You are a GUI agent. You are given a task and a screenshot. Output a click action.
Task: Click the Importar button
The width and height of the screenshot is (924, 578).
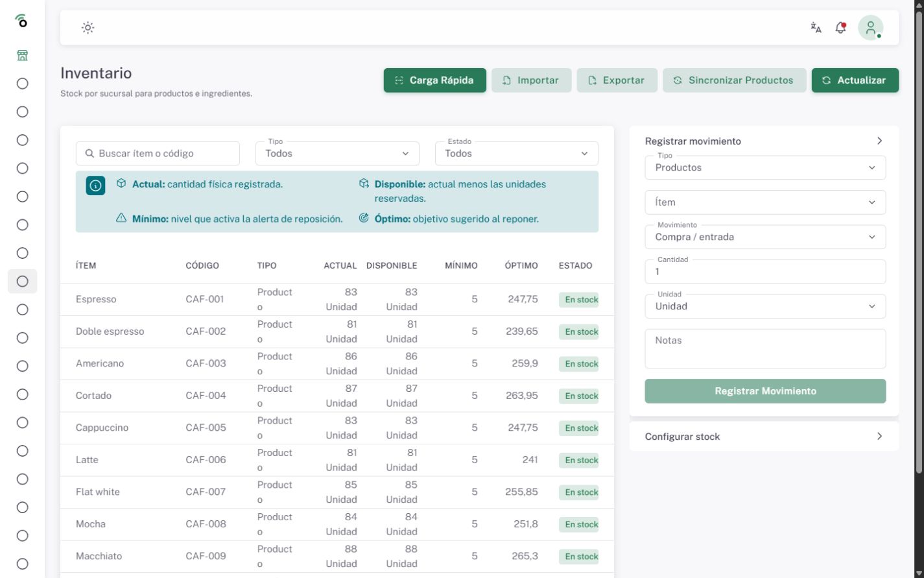531,80
